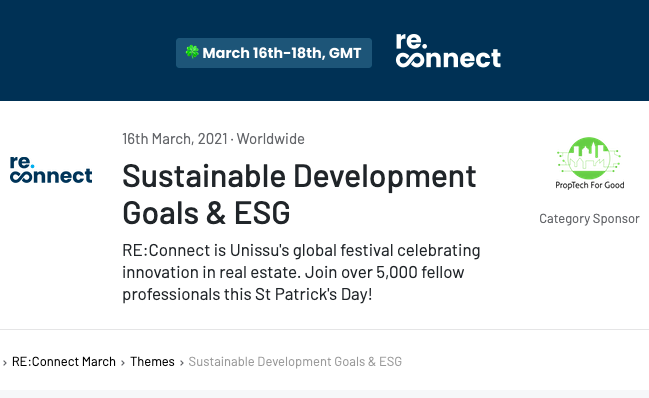The image size is (649, 398).
Task: Click the chevron before RE:Connect March
Action: pos(5,363)
